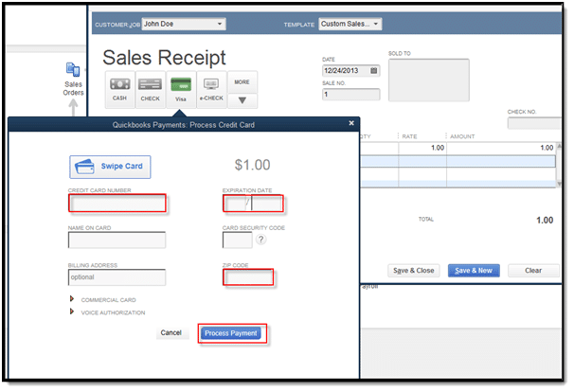Image resolution: width=574 pixels, height=392 pixels.
Task: Select the Rate cell showing 1.00
Action: (422, 148)
